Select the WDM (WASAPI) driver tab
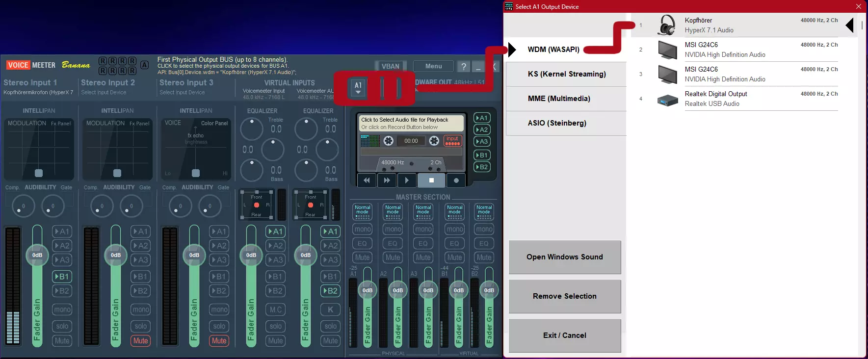This screenshot has width=868, height=359. 566,50
